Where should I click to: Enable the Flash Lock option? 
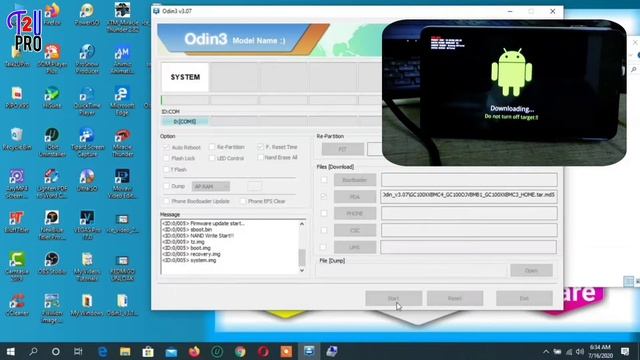point(166,158)
